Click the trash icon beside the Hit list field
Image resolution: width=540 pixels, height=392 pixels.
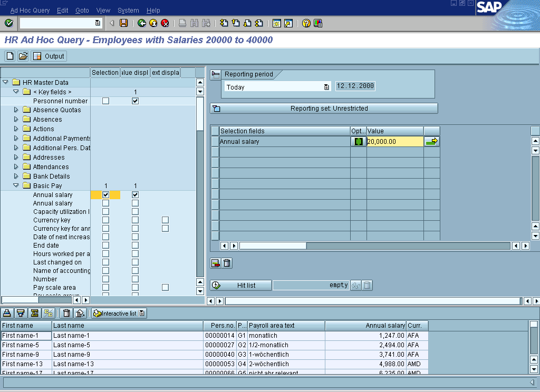point(367,286)
